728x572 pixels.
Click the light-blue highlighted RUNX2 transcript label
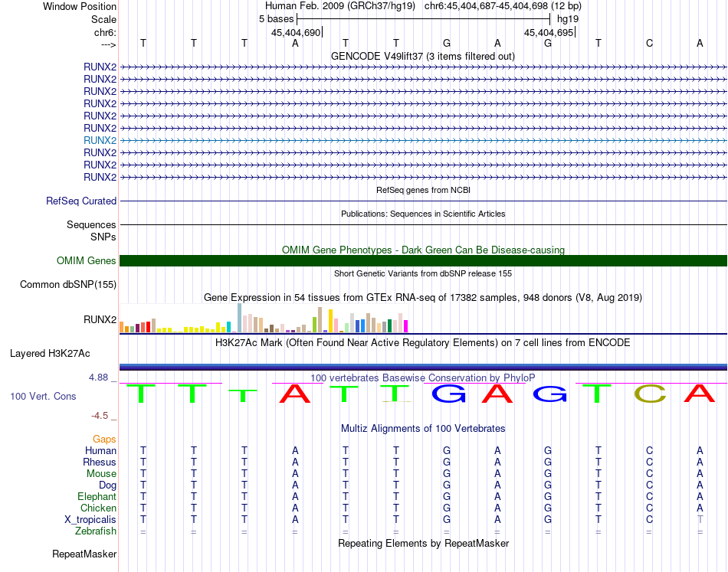pyautogui.click(x=100, y=140)
